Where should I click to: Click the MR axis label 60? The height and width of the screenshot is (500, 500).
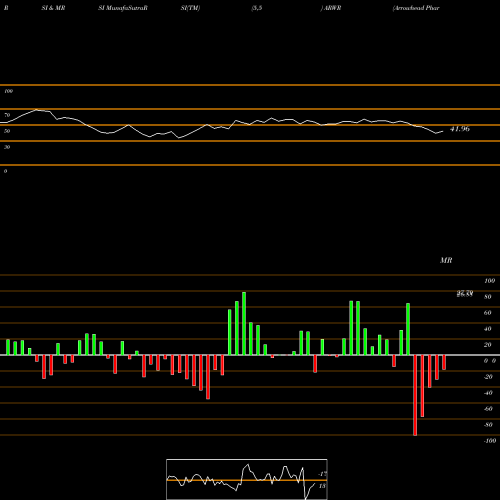click(488, 313)
